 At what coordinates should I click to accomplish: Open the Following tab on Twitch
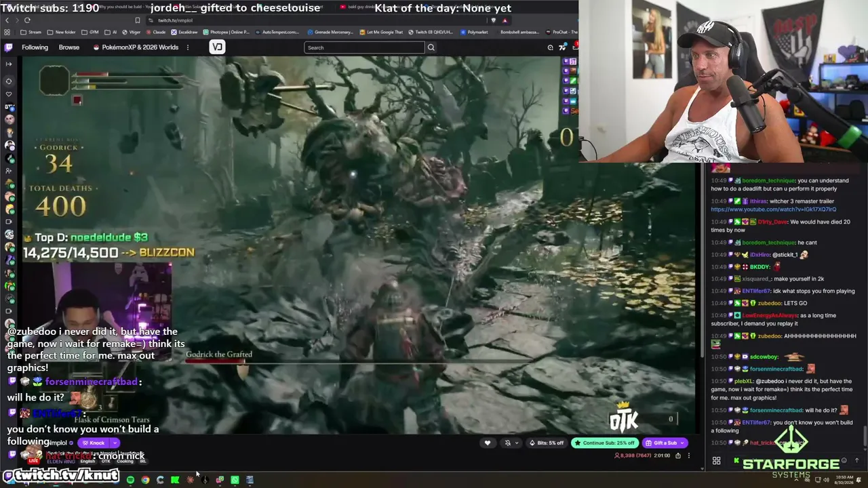(x=35, y=47)
